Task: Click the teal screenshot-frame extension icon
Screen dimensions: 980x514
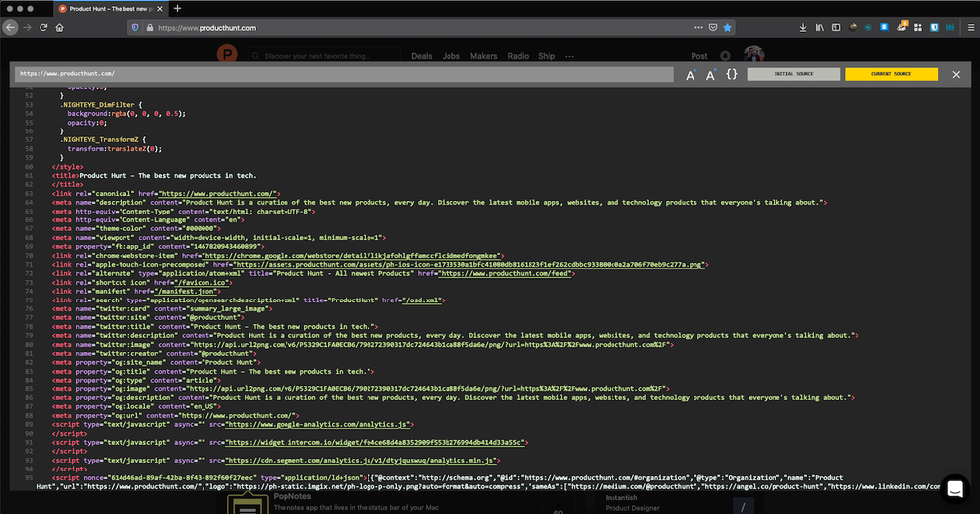Action: point(950,27)
